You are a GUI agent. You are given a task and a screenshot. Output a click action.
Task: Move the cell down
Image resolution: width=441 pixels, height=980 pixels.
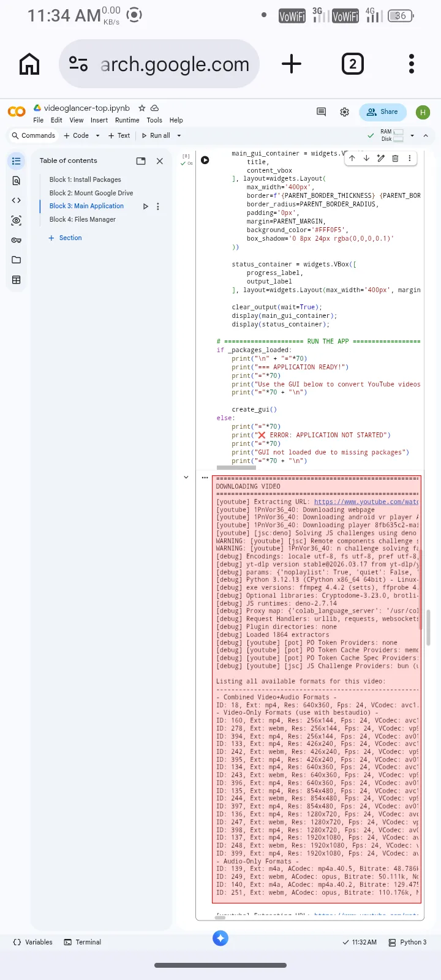pyautogui.click(x=366, y=158)
